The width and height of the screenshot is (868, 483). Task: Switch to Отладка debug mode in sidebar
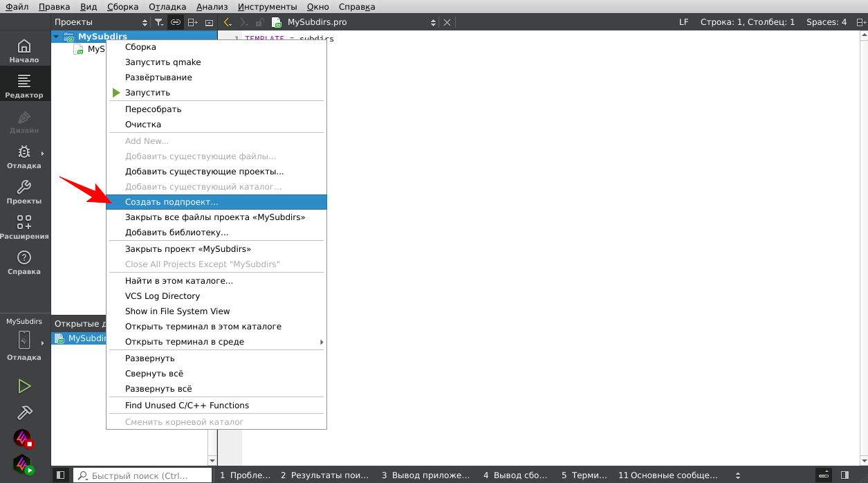click(x=24, y=156)
